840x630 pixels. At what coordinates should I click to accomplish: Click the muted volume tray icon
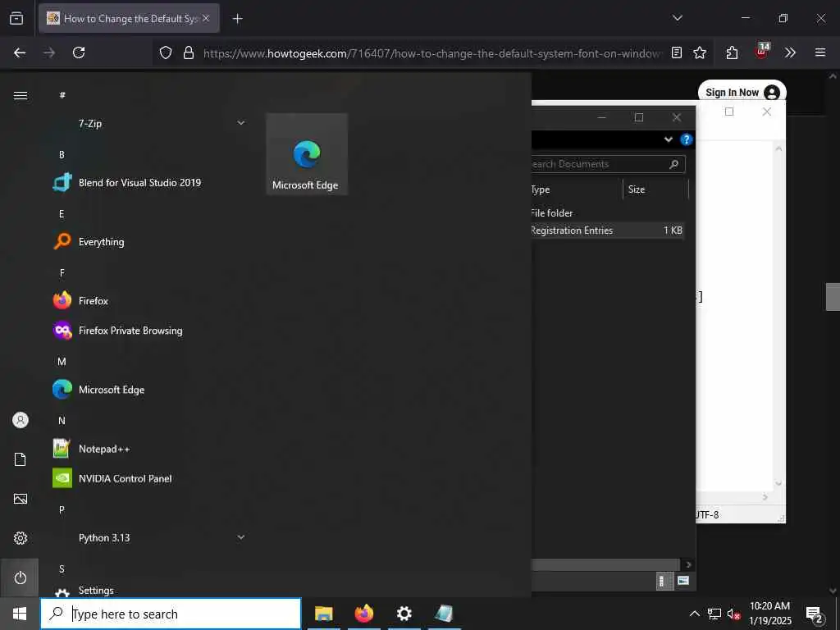(733, 614)
